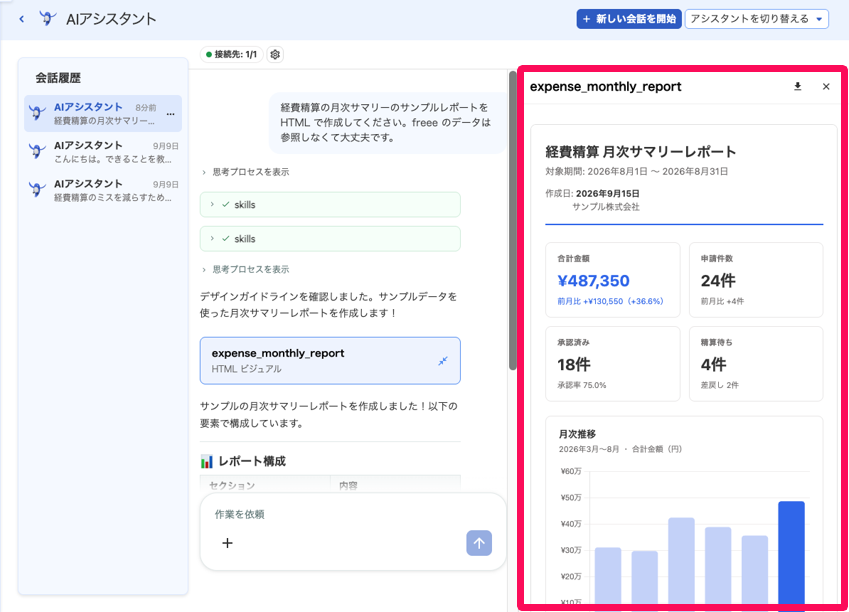The image size is (849, 612).
Task: Click the 精算待ち 4件 card
Action: pyautogui.click(x=756, y=364)
